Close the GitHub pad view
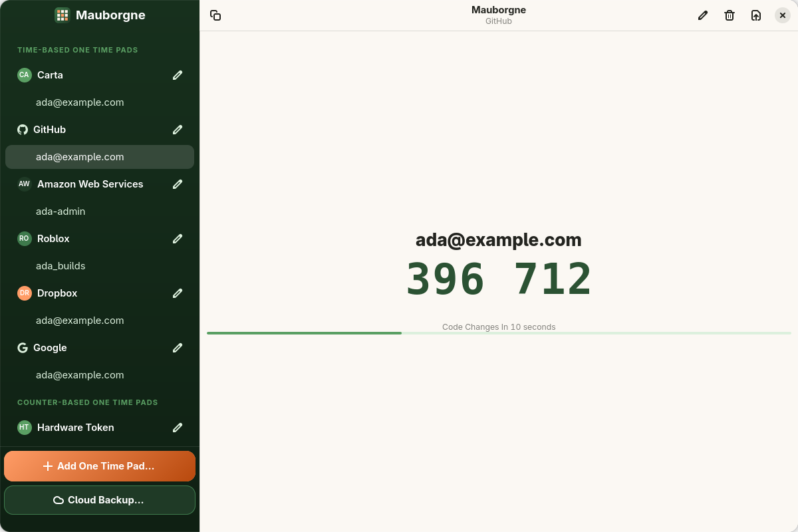This screenshot has width=798, height=532. pos(783,15)
